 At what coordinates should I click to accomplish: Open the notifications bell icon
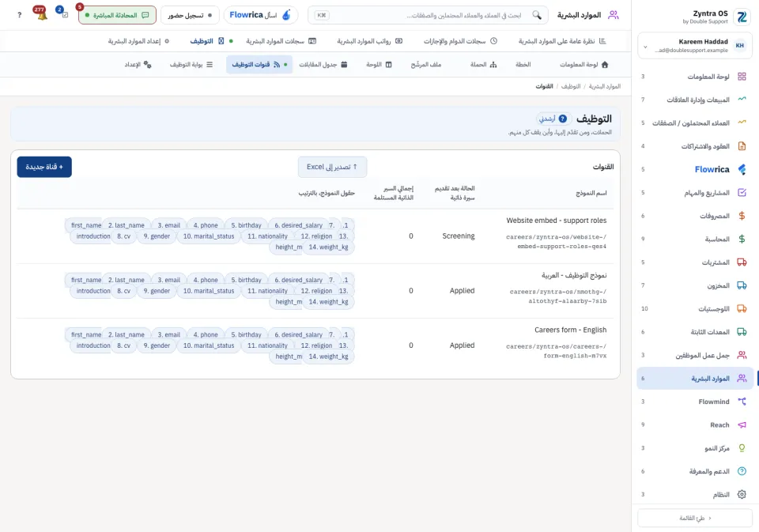[x=41, y=14]
